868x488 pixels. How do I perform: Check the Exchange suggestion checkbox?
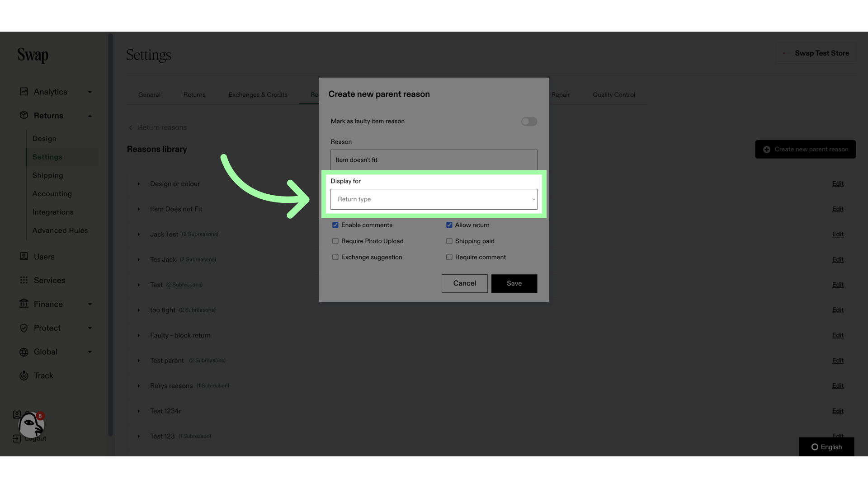coord(335,257)
